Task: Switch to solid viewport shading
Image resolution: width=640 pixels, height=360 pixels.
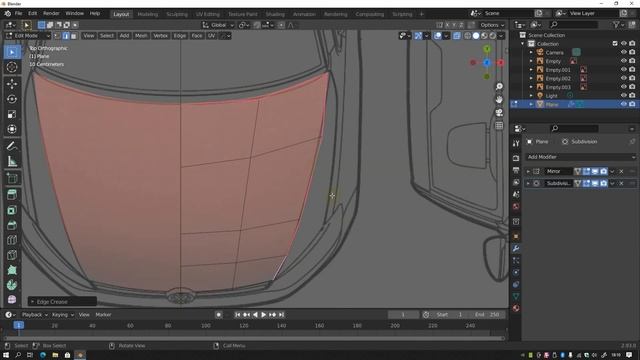Action: pos(476,36)
